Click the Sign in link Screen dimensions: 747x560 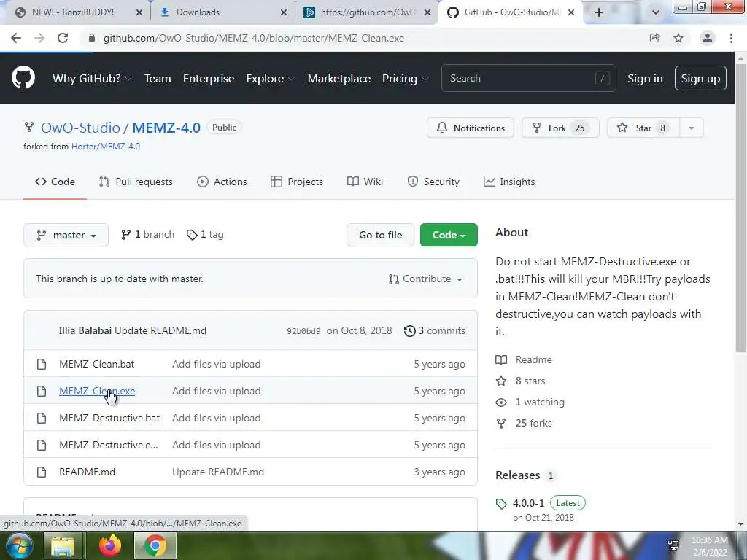click(645, 79)
